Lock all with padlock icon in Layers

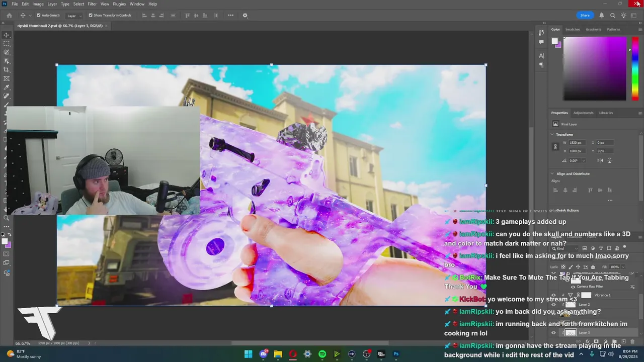point(593,267)
